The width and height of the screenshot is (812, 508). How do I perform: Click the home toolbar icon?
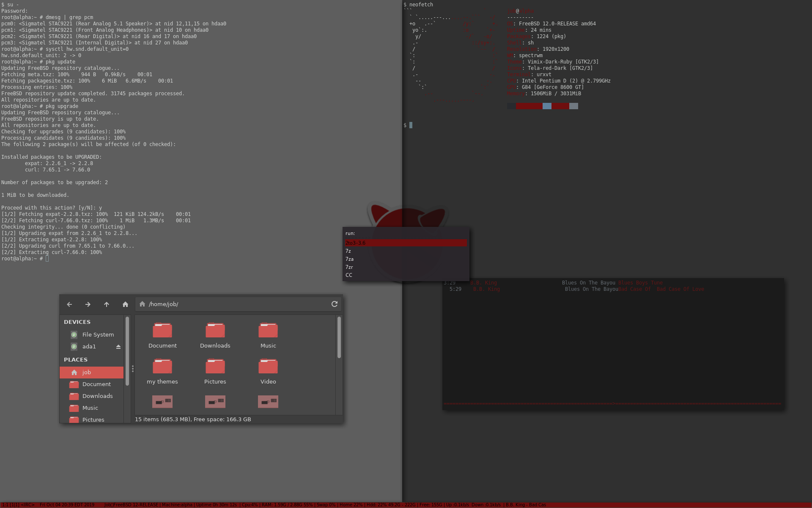125,304
